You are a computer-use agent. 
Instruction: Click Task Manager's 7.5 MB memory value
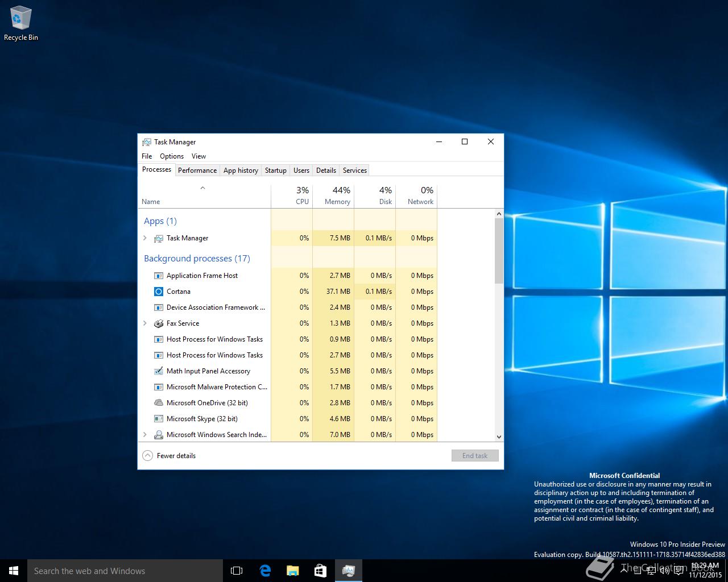[340, 238]
